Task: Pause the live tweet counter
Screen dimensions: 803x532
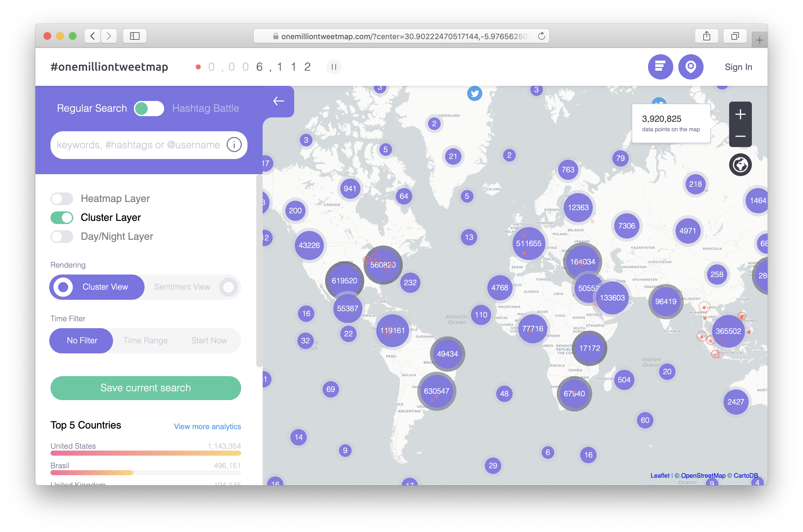Action: coord(334,67)
